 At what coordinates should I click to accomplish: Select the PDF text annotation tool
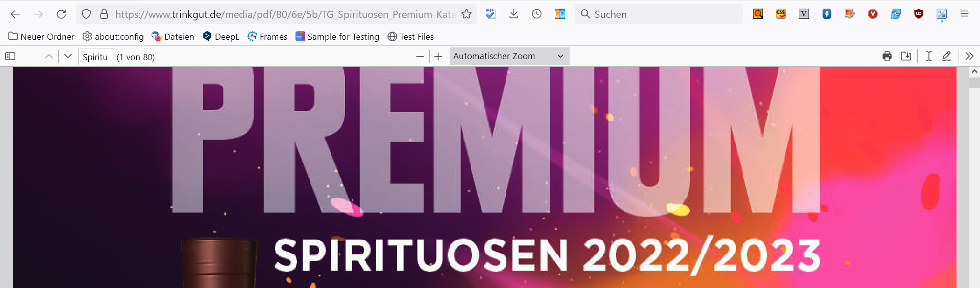pyautogui.click(x=929, y=57)
